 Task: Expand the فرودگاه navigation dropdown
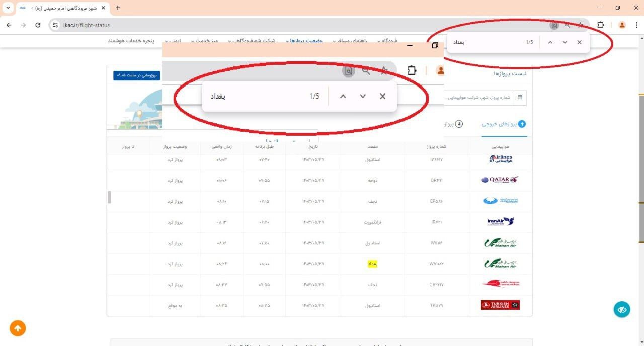pos(387,41)
